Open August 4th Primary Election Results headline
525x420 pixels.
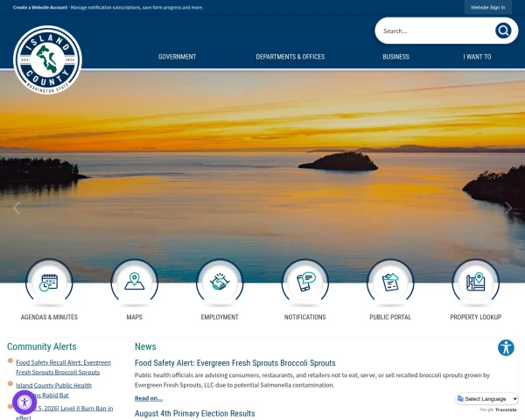tap(195, 414)
